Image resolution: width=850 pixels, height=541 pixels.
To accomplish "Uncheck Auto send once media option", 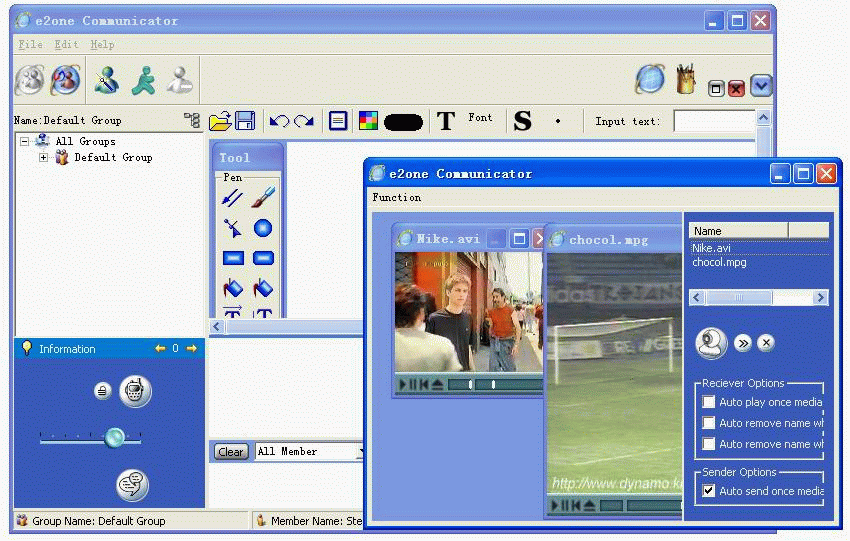I will pos(709,491).
